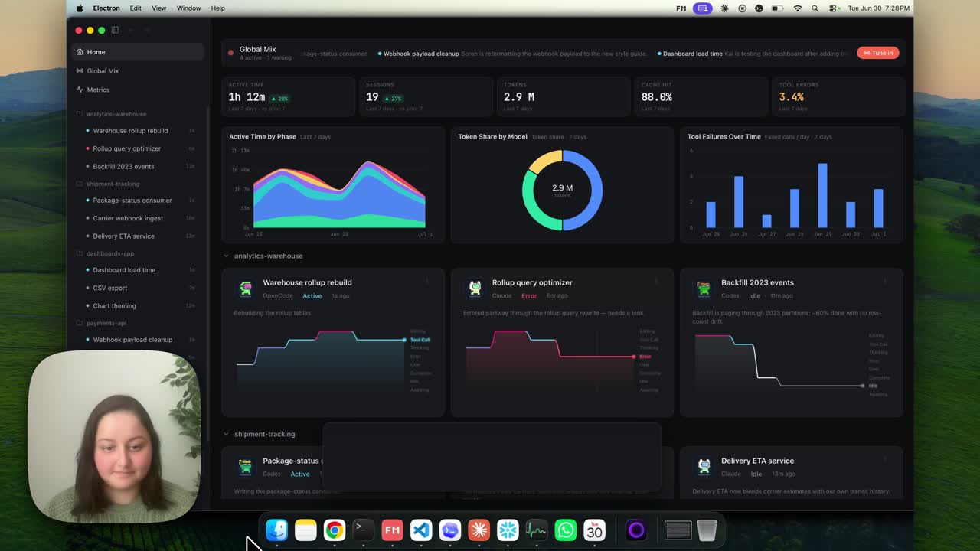
Task: Open the Window menu
Action: [188, 8]
